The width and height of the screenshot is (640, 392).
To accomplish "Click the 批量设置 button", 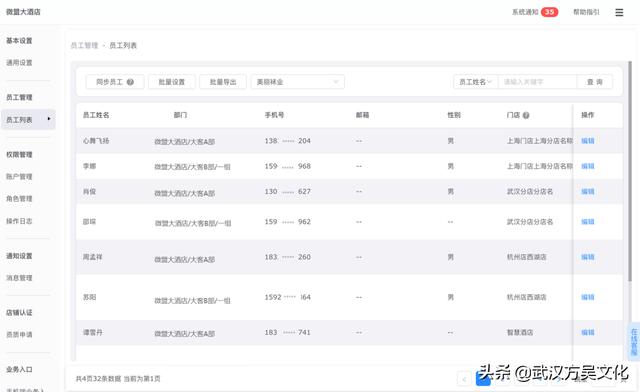I will click(x=172, y=82).
